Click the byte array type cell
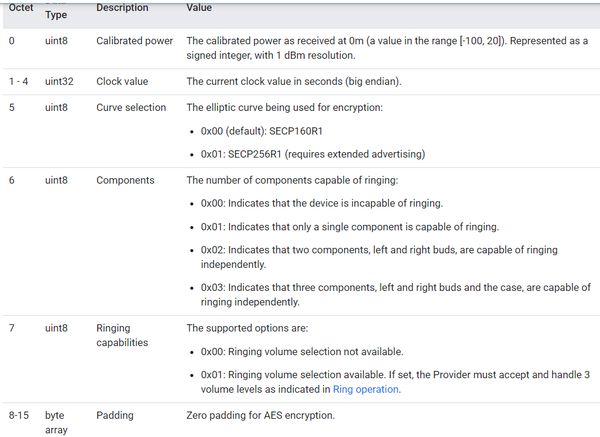 pyautogui.click(x=56, y=422)
